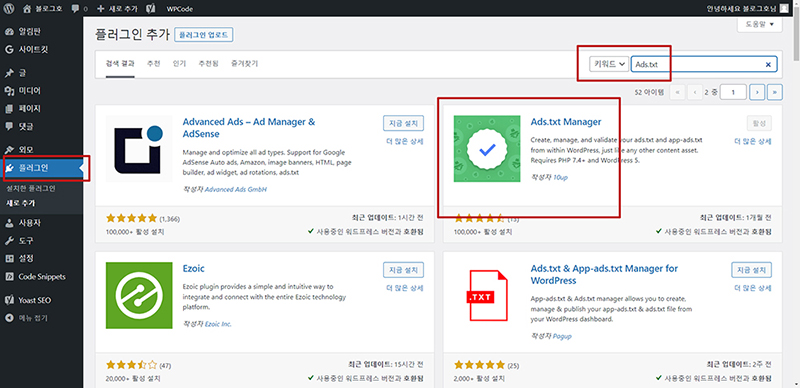Click the plugin search field with Ads.txt
This screenshot has width=800, height=388.
[x=704, y=64]
